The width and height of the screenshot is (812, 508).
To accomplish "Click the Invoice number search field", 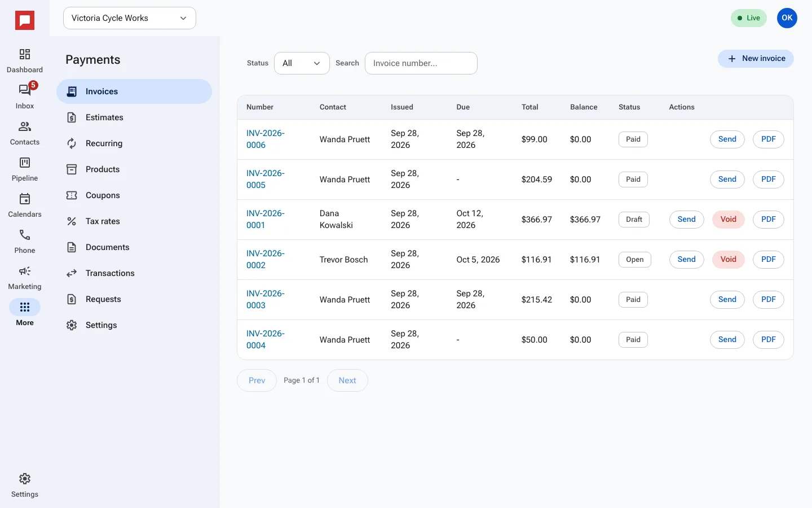I will pyautogui.click(x=421, y=63).
